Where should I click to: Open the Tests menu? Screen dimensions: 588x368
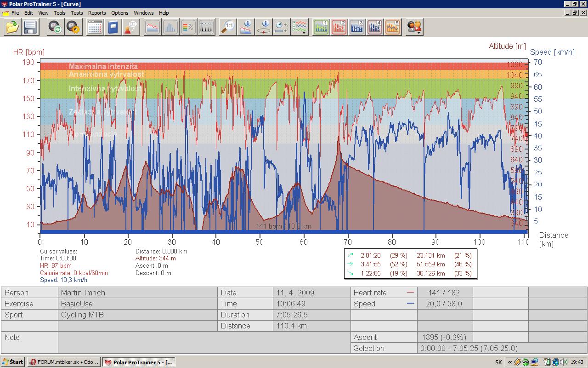click(77, 13)
